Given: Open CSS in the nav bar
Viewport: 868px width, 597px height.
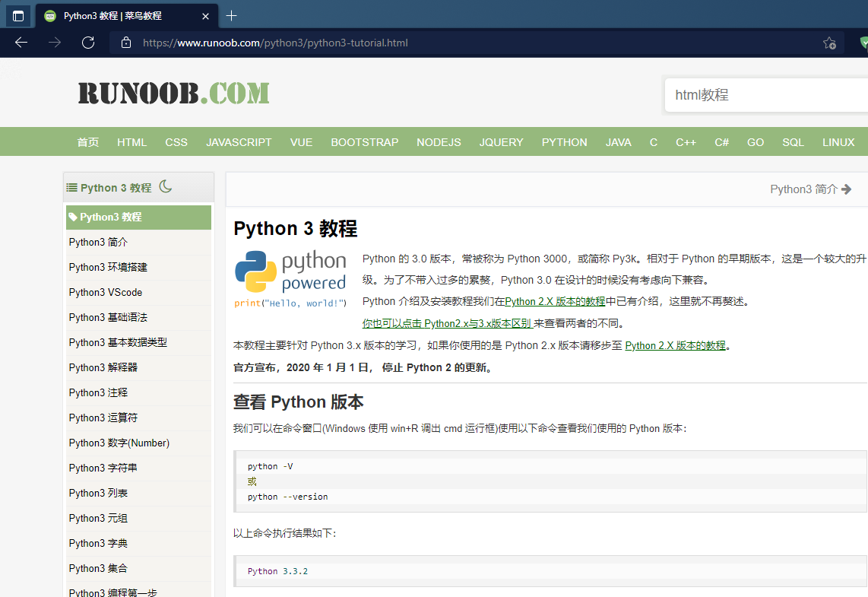Looking at the screenshot, I should click(176, 142).
